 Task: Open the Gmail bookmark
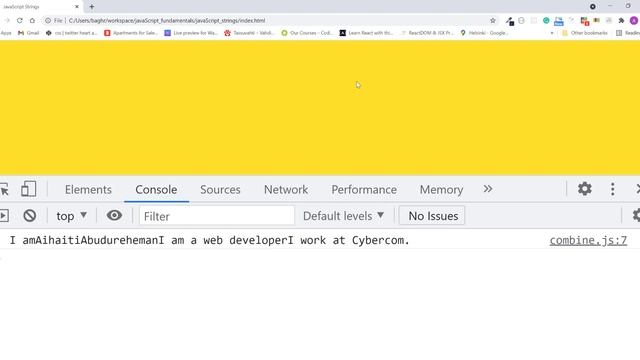pos(29,33)
